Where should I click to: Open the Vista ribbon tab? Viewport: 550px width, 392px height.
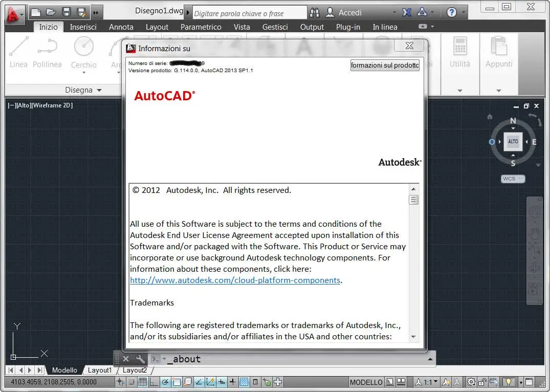click(241, 27)
